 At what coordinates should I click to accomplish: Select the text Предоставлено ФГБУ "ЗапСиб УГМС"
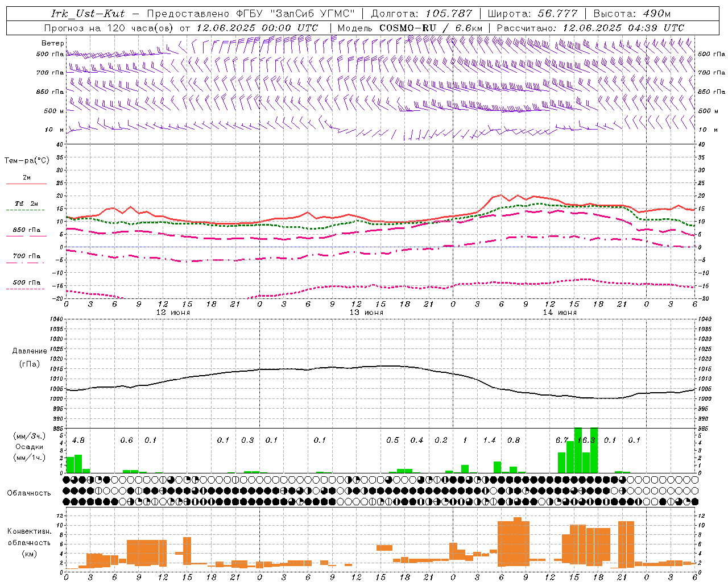tap(251, 13)
